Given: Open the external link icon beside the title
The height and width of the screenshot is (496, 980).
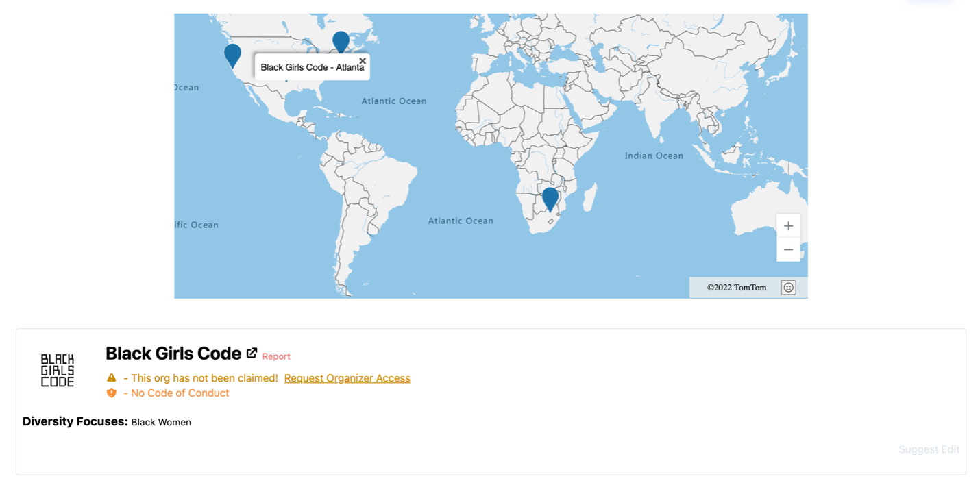Looking at the screenshot, I should tap(252, 353).
